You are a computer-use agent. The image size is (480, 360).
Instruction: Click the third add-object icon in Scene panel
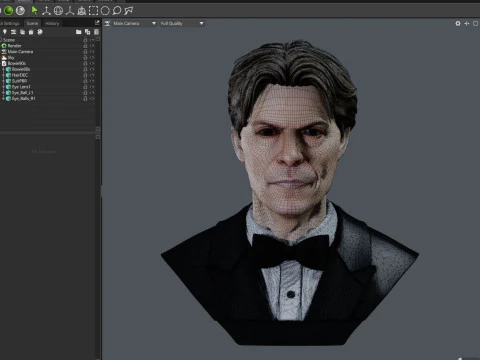pos(22,32)
